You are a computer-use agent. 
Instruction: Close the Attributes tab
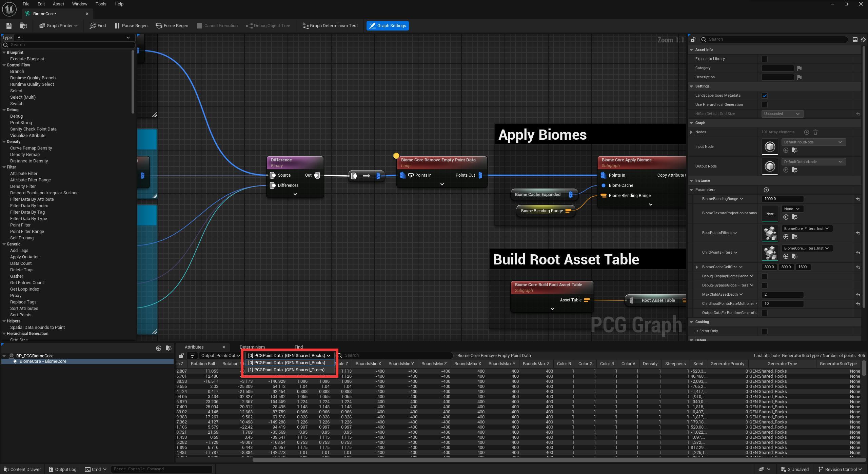pyautogui.click(x=223, y=347)
